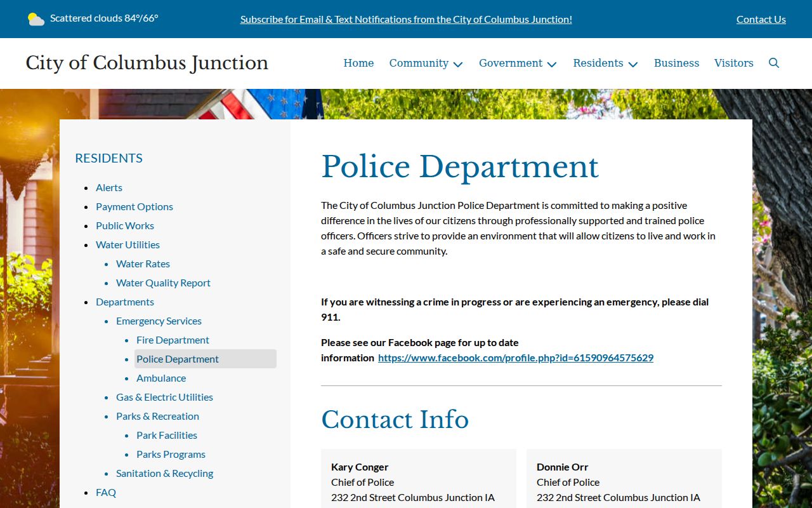812x508 pixels.
Task: Open the Departments sidebar link
Action: [x=125, y=302]
